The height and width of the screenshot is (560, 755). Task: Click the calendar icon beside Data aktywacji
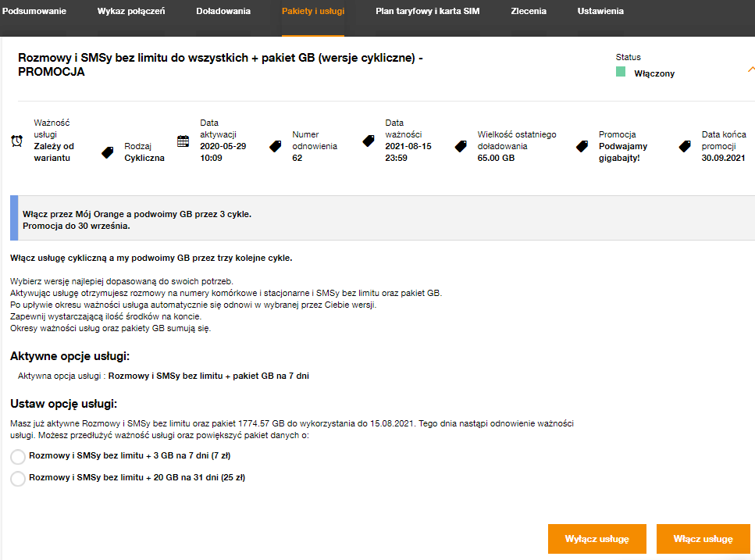click(183, 141)
